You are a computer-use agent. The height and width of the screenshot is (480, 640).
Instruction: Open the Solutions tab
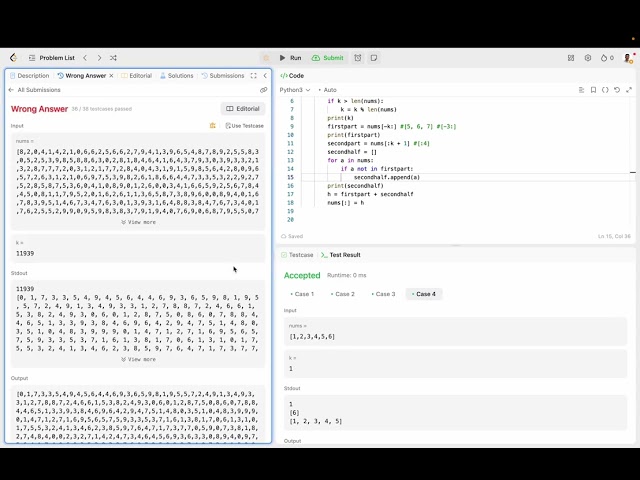point(176,76)
